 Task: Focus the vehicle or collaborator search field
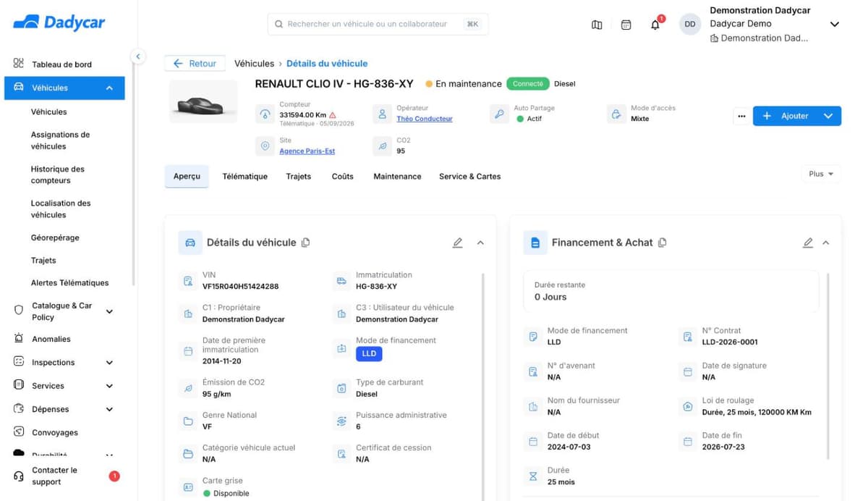[x=378, y=24]
